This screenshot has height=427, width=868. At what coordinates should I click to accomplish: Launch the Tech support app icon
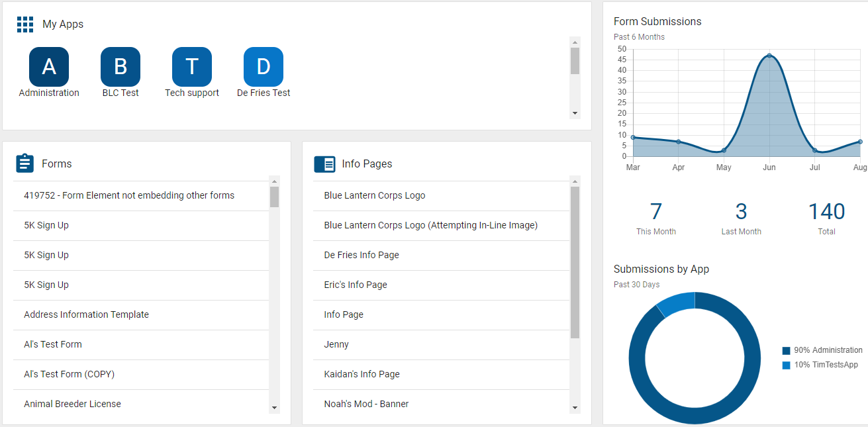point(192,67)
